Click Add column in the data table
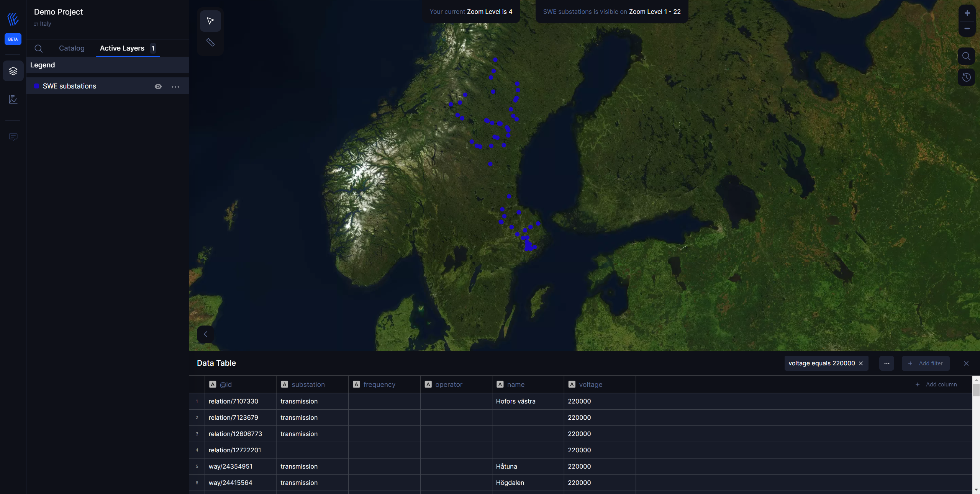Screen dimensions: 980x494 pos(936,384)
